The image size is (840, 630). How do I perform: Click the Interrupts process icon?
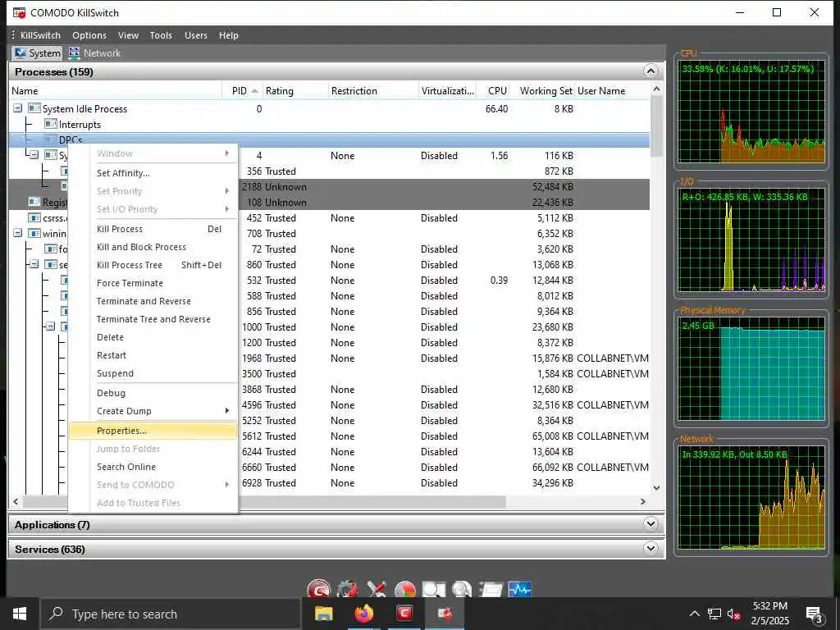(51, 124)
